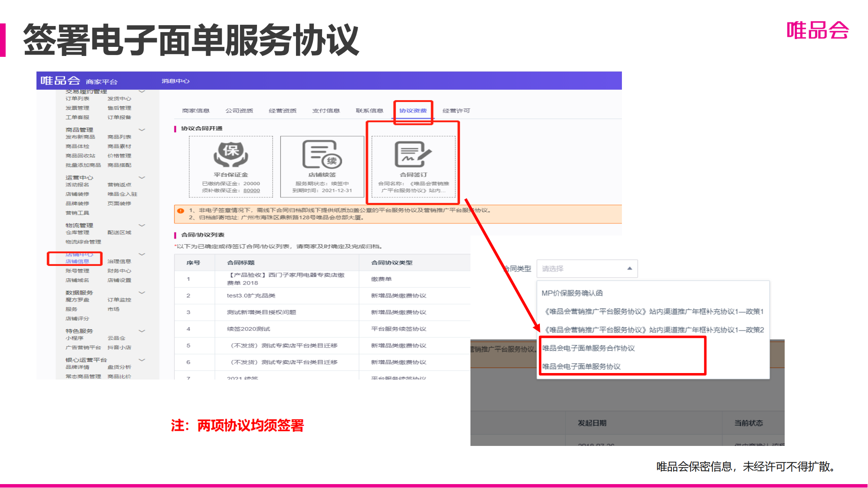This screenshot has height=488, width=868.
Task: Switch to the 联系信息 tab
Action: pyautogui.click(x=369, y=111)
